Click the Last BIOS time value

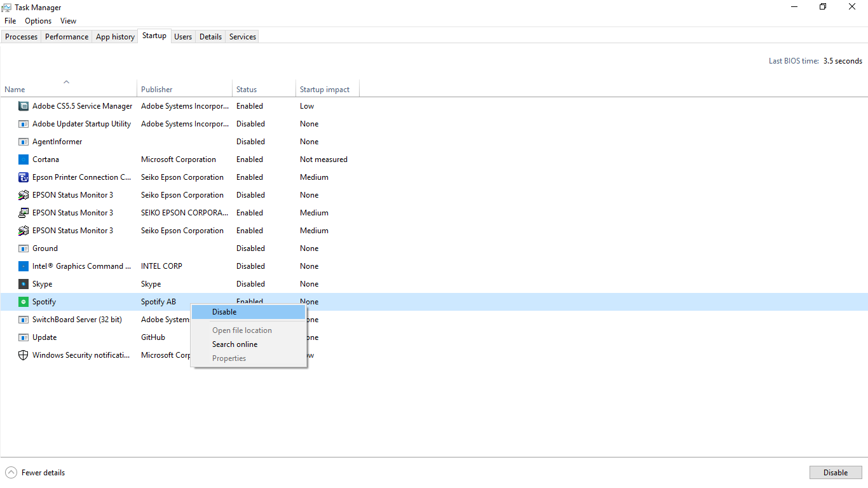tap(843, 61)
